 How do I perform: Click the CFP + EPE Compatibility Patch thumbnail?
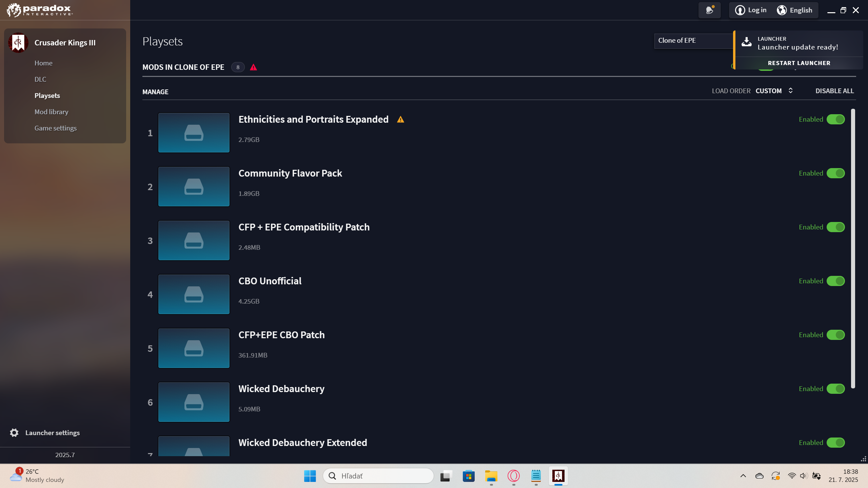(194, 240)
